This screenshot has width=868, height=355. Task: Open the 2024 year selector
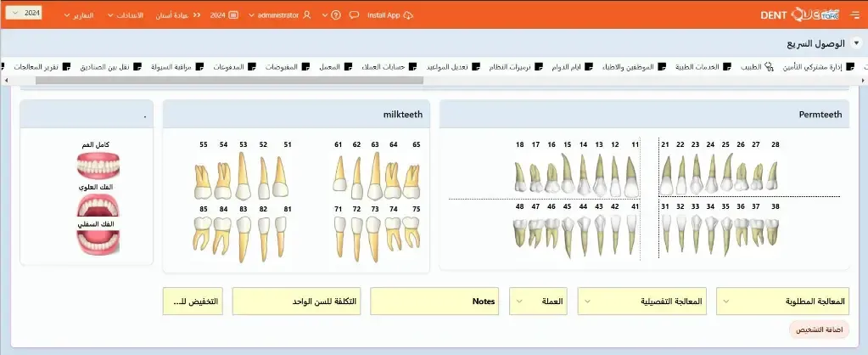coord(29,14)
